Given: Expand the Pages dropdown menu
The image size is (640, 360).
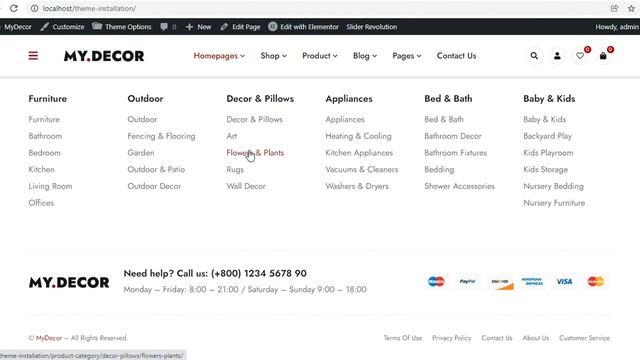Looking at the screenshot, I should [x=407, y=56].
